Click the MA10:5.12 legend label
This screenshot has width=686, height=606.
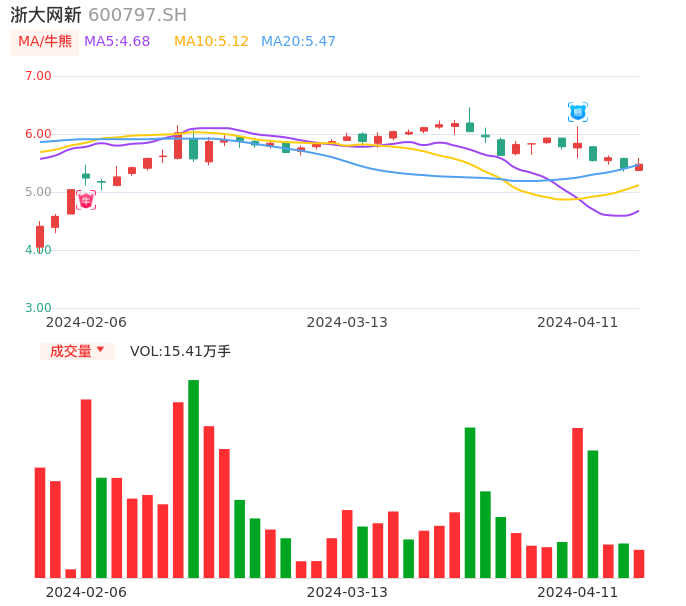[211, 42]
